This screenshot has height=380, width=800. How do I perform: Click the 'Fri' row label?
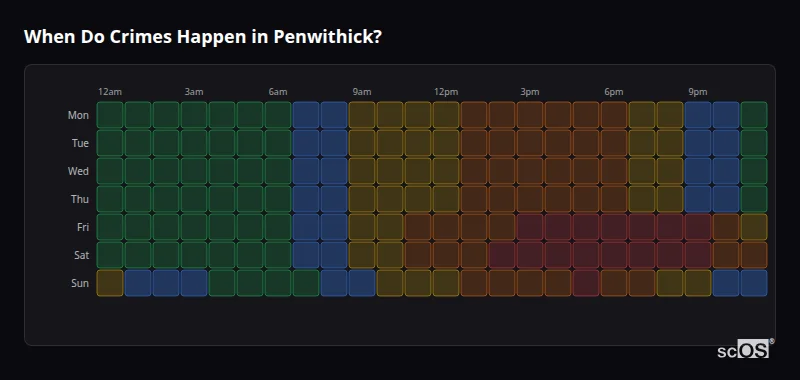click(x=83, y=227)
